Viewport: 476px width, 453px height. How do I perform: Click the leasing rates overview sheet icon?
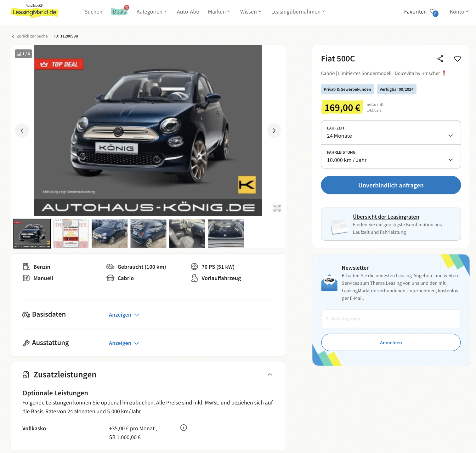tap(339, 227)
